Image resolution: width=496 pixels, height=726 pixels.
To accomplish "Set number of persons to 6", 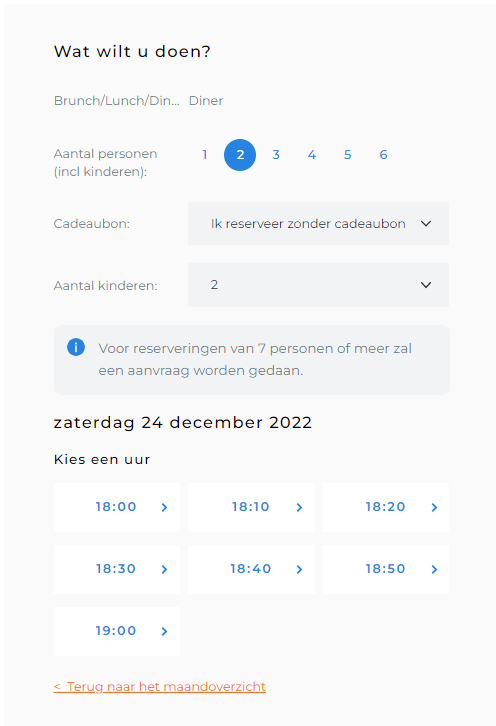I will pos(383,155).
